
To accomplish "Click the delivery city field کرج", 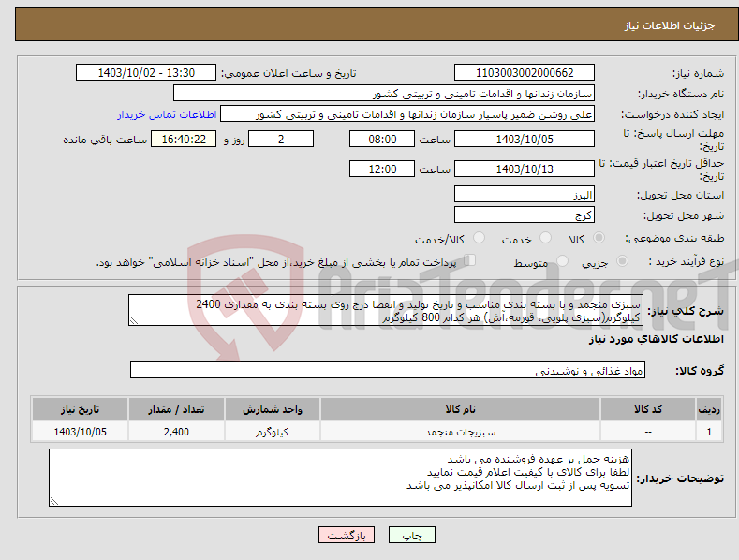I will pos(525,215).
